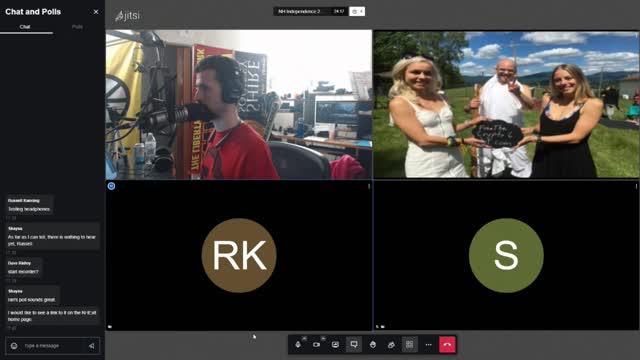Raise your hand
640x360 pixels.
pyautogui.click(x=373, y=344)
